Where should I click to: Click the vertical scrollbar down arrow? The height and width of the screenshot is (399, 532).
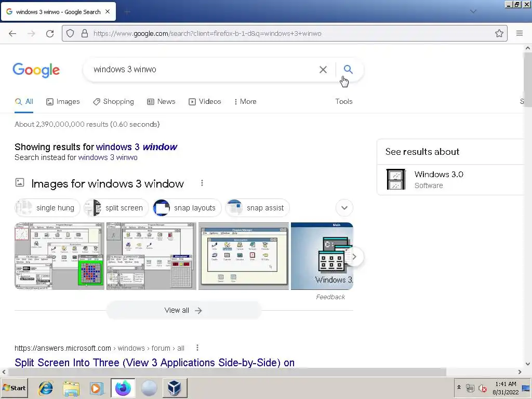(x=528, y=364)
